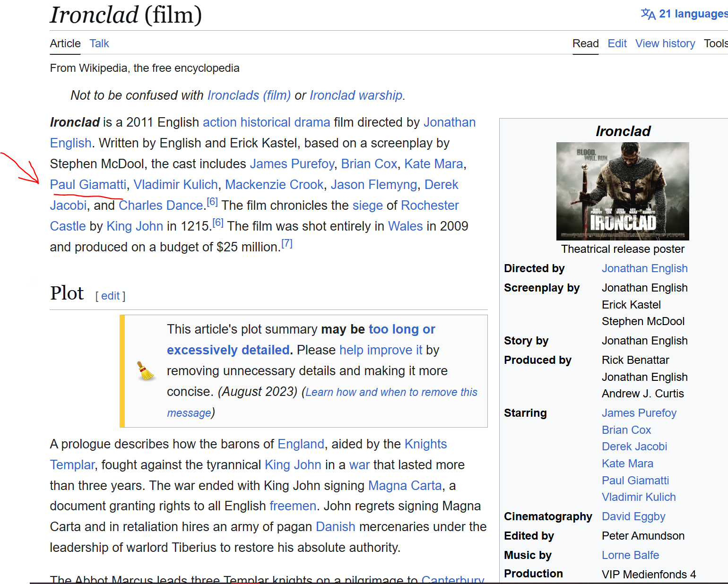Click citation [7] after $25 million
The width and height of the screenshot is (728, 584).
pyautogui.click(x=287, y=244)
